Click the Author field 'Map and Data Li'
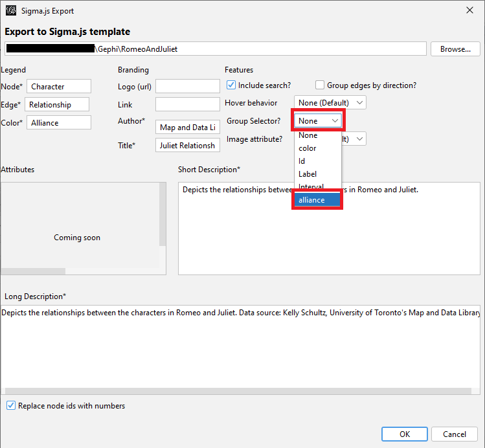Image resolution: width=485 pixels, height=448 pixels. click(x=187, y=127)
